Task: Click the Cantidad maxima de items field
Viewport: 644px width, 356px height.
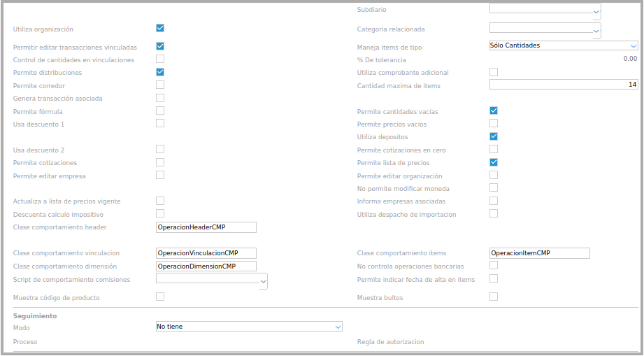Action: 563,85
